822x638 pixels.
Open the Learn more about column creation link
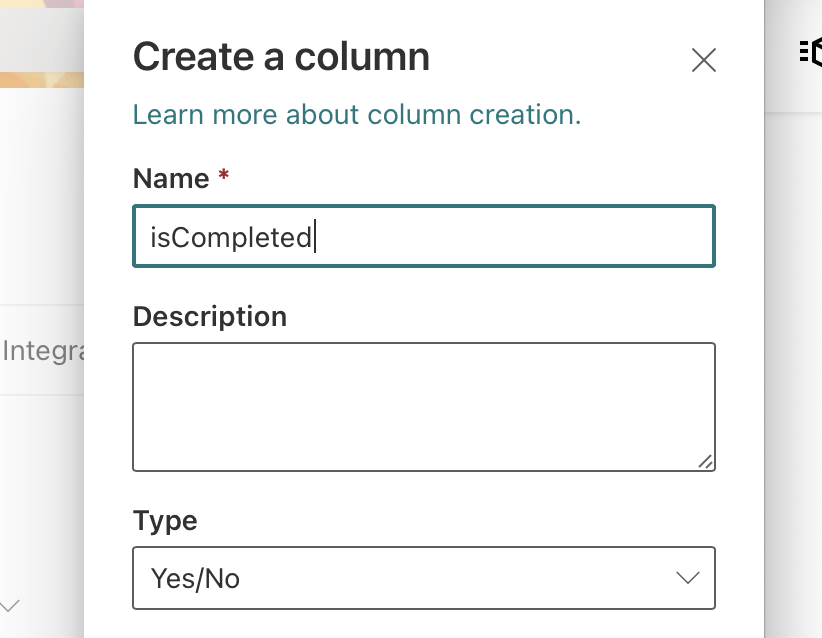click(x=357, y=115)
